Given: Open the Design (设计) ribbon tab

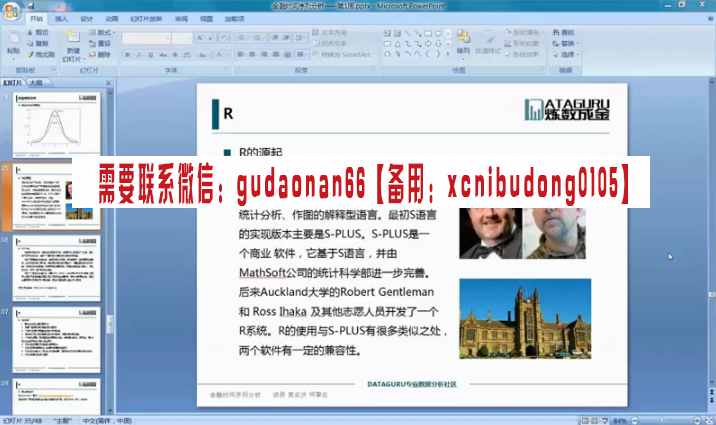Looking at the screenshot, I should [87, 19].
